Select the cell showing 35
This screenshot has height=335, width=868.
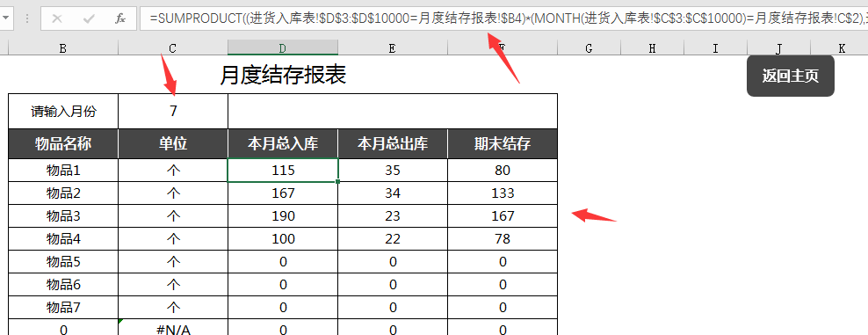[x=393, y=170]
